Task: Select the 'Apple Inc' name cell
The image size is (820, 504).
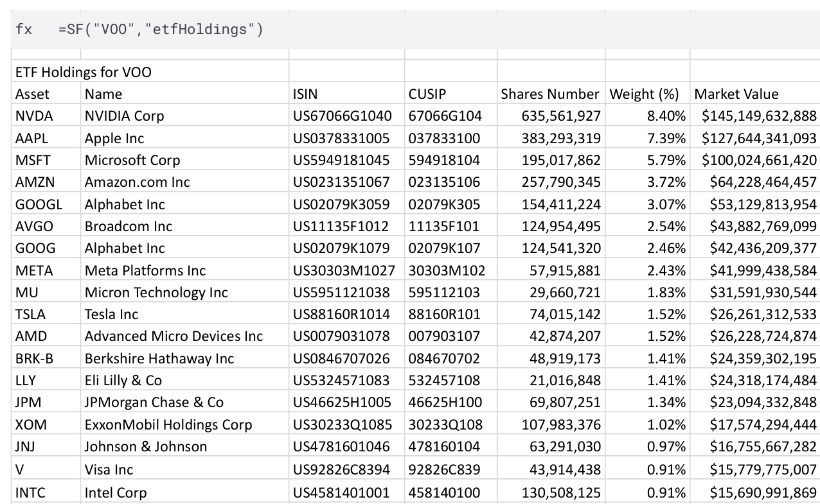Action: (185, 138)
